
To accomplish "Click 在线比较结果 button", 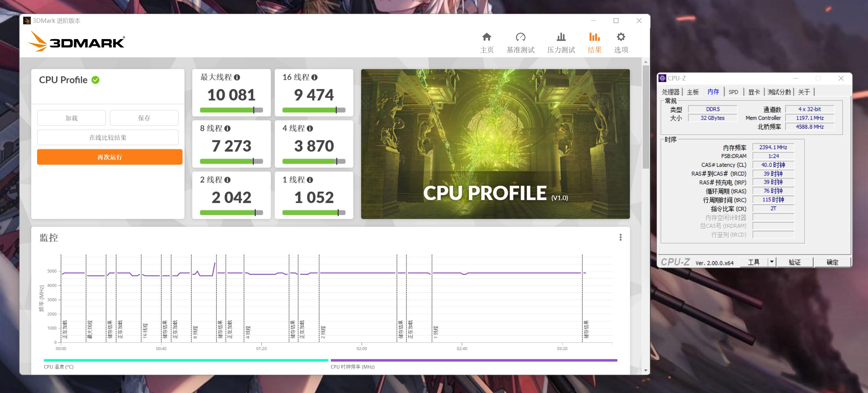I will point(108,138).
